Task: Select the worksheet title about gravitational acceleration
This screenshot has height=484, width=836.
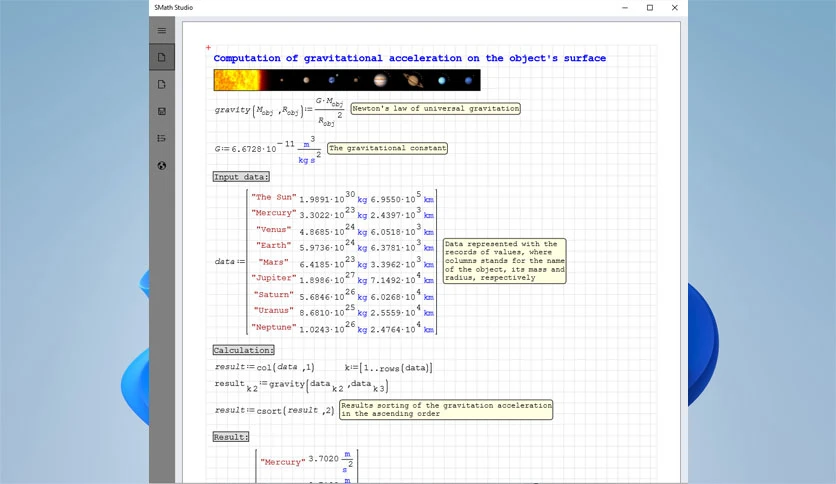Action: coord(409,58)
